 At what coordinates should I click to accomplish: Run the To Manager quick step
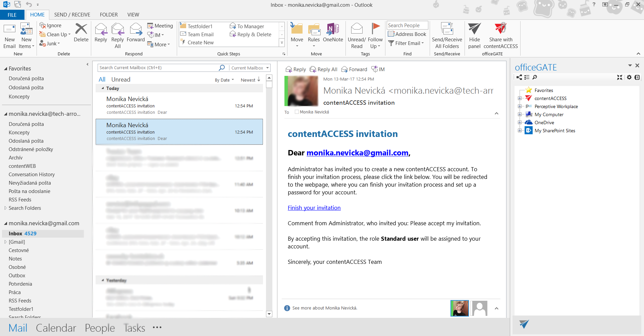point(247,27)
